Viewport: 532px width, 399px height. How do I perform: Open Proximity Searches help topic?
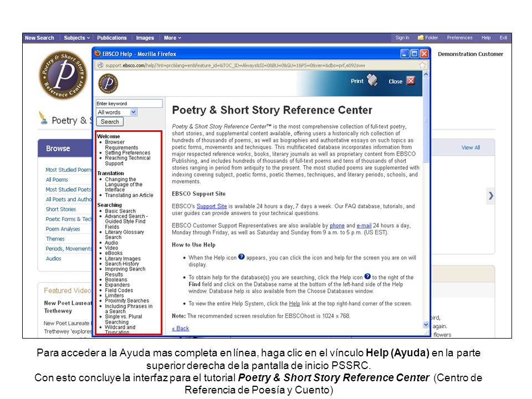coord(127,300)
